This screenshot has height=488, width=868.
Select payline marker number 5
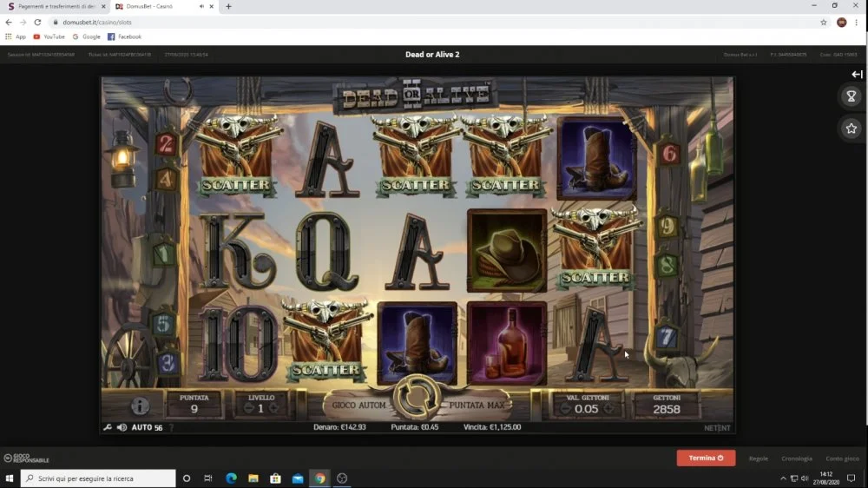[x=163, y=324]
